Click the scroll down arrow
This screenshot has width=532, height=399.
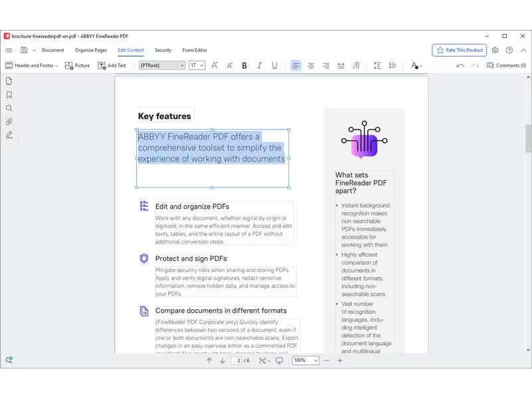(528, 350)
